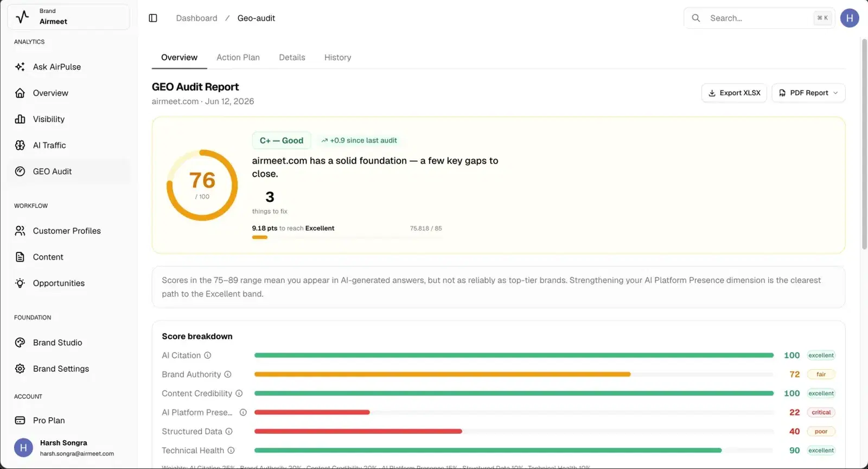This screenshot has height=469, width=868.
Task: Click the Pro Plan card icon
Action: 20,420
